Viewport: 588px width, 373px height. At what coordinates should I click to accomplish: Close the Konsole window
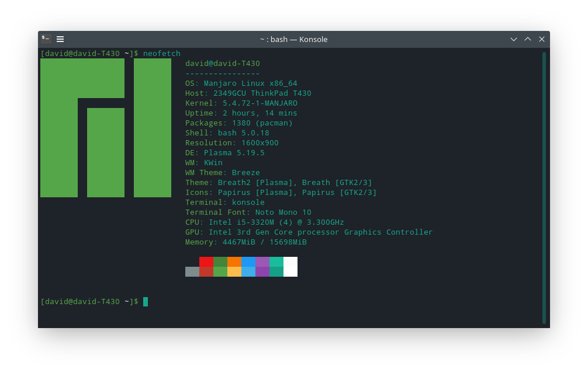pyautogui.click(x=541, y=39)
